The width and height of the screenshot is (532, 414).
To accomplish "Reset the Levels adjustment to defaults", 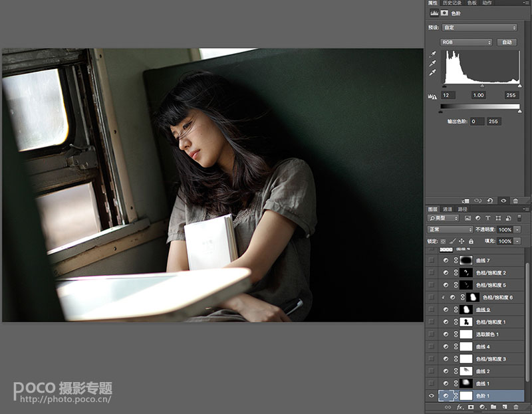I will (490, 201).
